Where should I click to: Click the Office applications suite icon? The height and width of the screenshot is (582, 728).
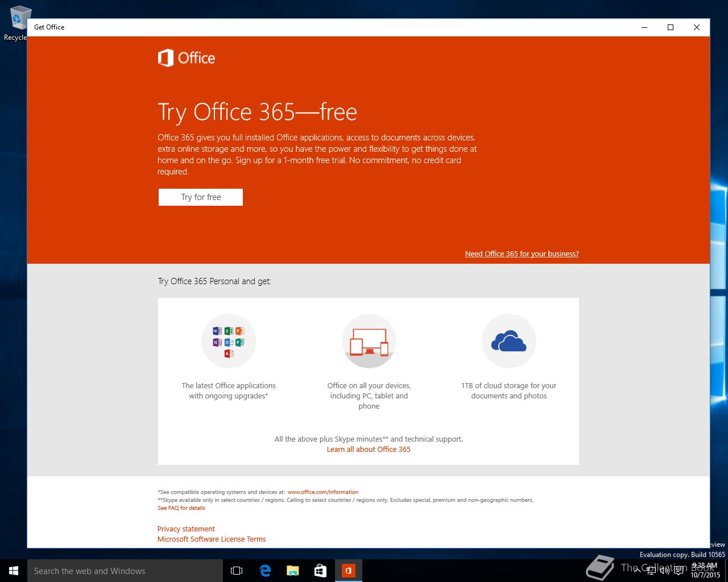(229, 341)
